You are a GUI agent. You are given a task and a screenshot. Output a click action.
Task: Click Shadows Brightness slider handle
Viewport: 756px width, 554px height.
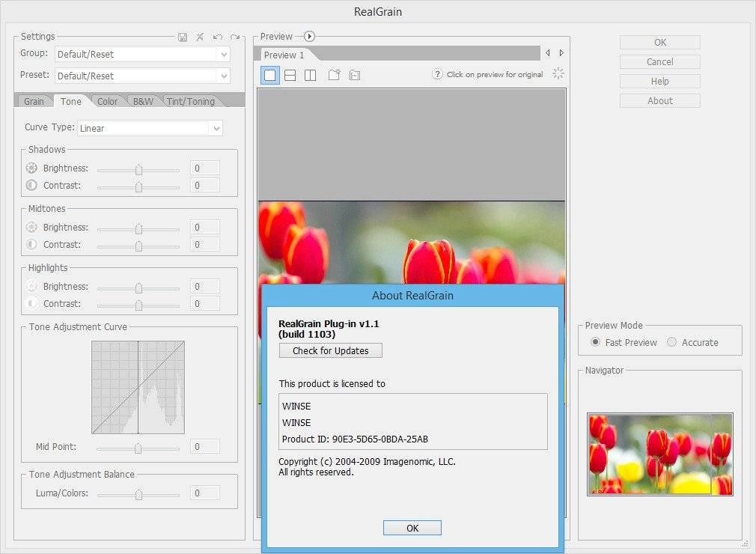point(139,170)
